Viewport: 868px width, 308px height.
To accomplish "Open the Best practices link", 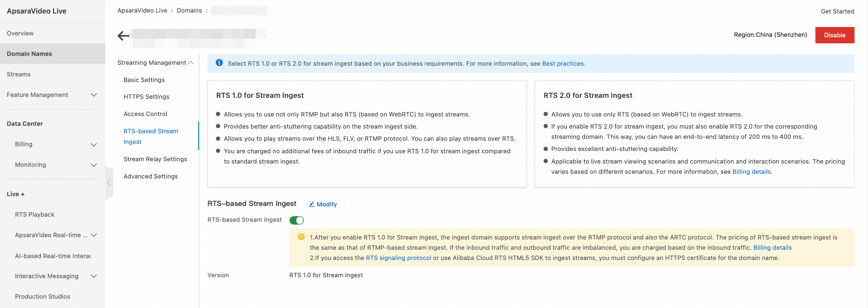I will [x=563, y=64].
